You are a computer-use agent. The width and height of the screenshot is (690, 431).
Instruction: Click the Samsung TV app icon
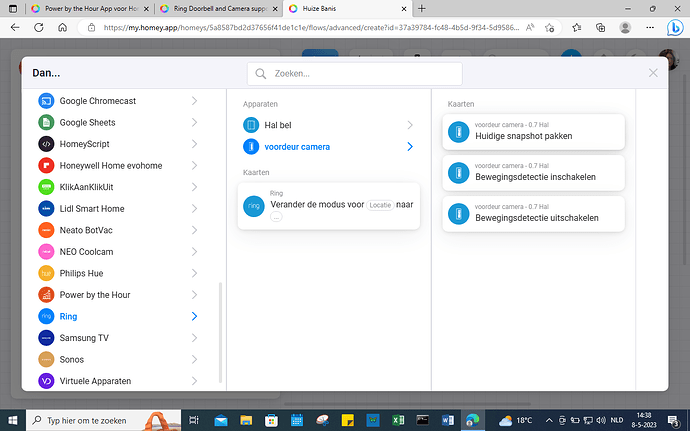click(46, 338)
